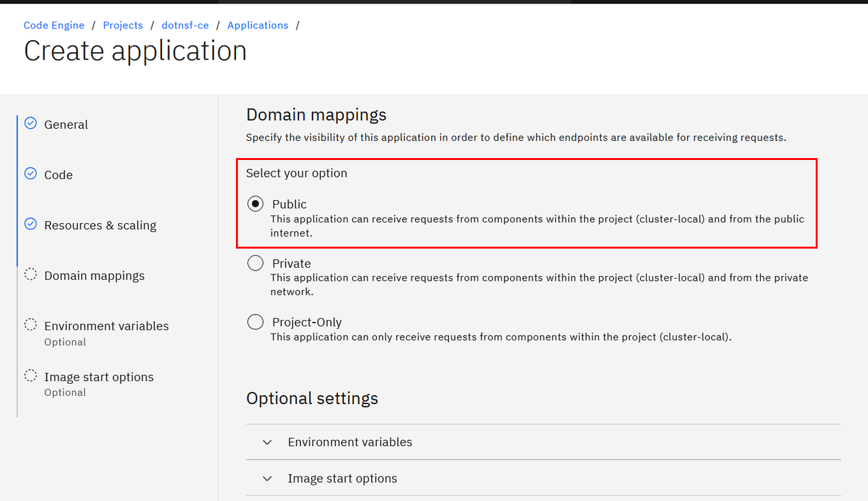
Task: Expand the Image start options chevron
Action: pyautogui.click(x=267, y=479)
